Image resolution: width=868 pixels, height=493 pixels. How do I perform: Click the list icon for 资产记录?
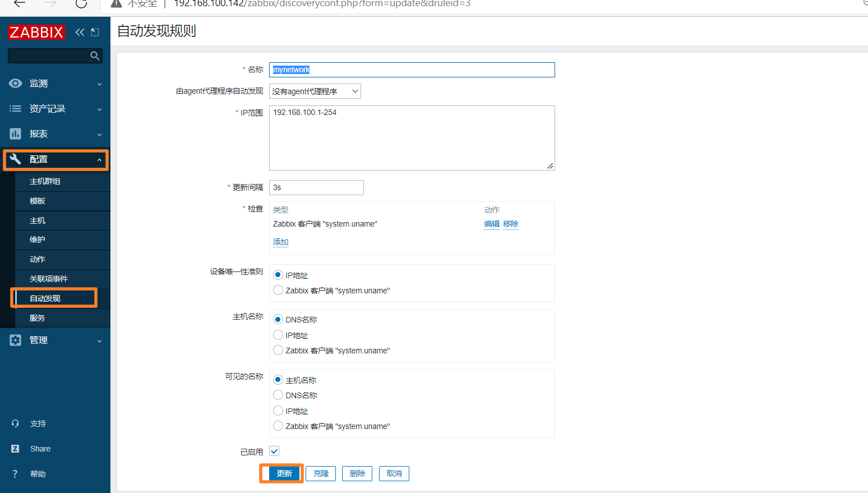[x=15, y=108]
